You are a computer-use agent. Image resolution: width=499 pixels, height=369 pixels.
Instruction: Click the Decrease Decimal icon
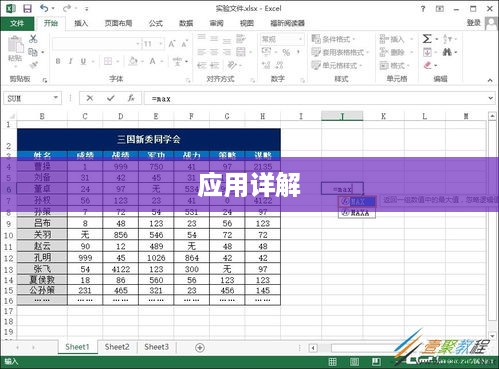pyautogui.click(x=279, y=65)
